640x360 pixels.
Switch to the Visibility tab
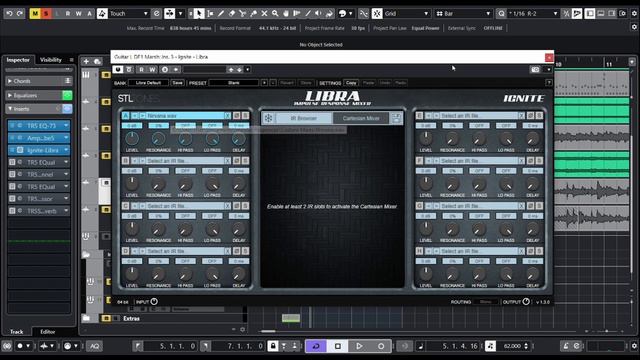pyautogui.click(x=51, y=60)
